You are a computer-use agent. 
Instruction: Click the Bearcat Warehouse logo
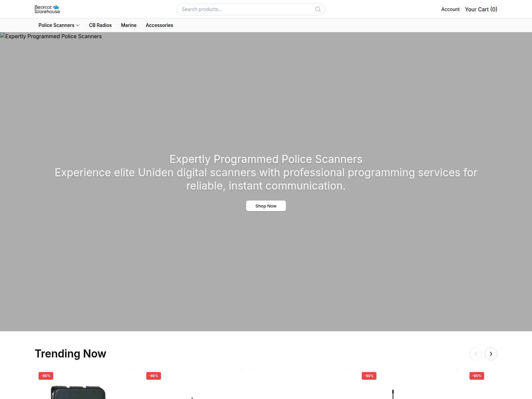click(47, 9)
